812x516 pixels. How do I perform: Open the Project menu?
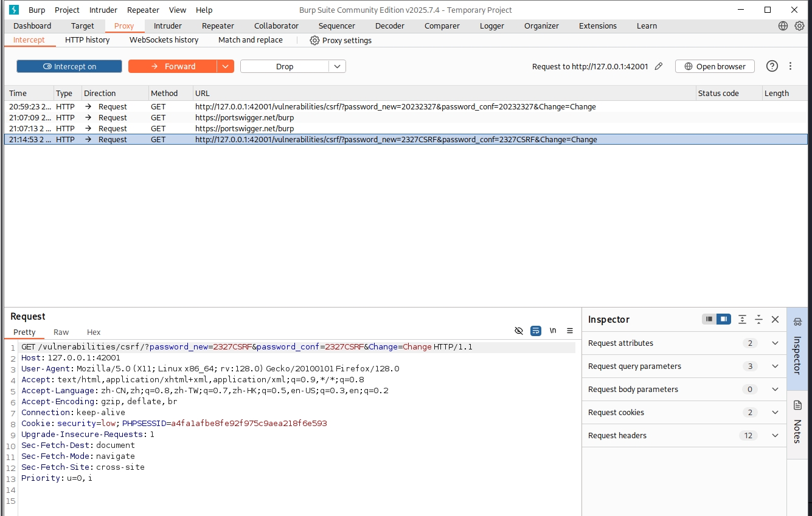point(67,10)
